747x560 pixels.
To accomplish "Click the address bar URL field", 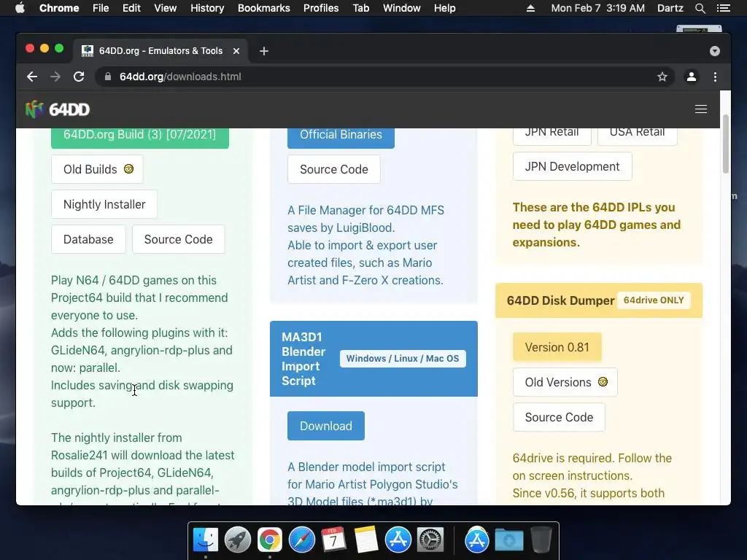I will click(386, 77).
